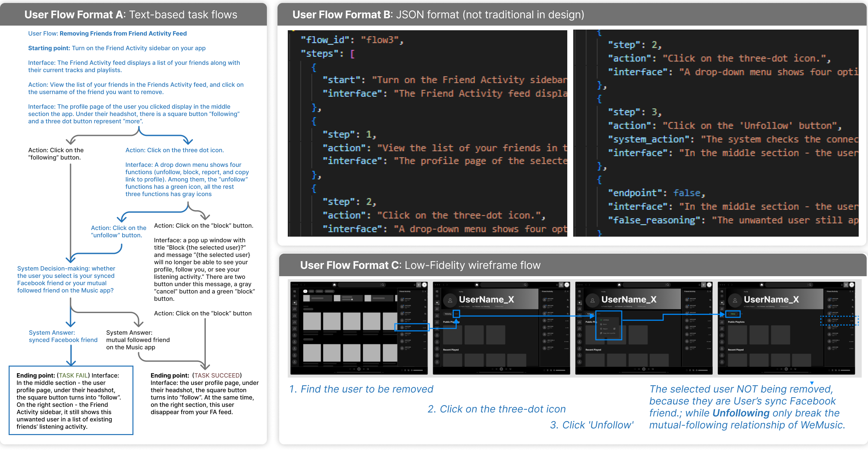Click home icon in first wireframe's top bar

point(334,285)
